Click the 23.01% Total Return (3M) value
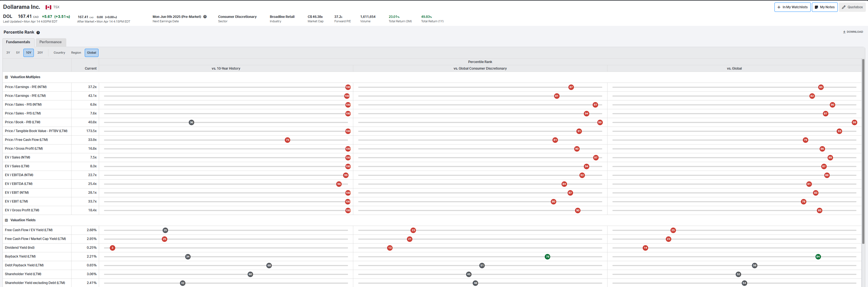Screen dimensions: 868x287 [x=394, y=17]
